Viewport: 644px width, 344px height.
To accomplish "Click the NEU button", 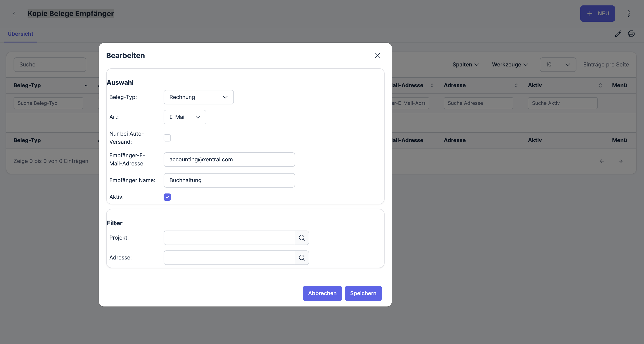I will pos(597,14).
